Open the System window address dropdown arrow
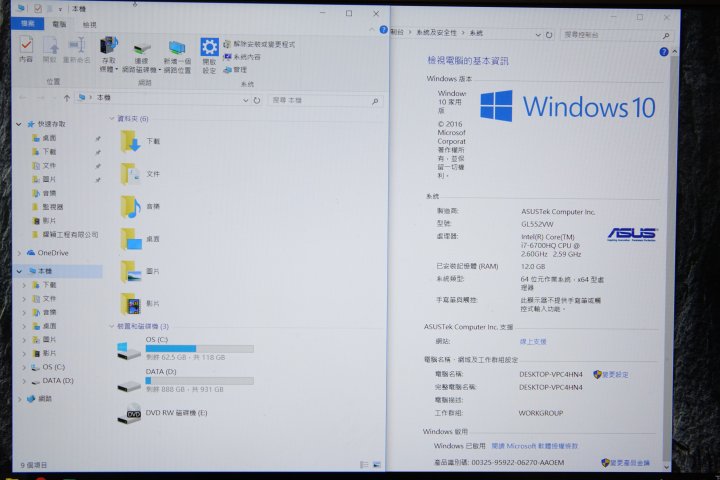Screen dimensions: 720x480 538,34
